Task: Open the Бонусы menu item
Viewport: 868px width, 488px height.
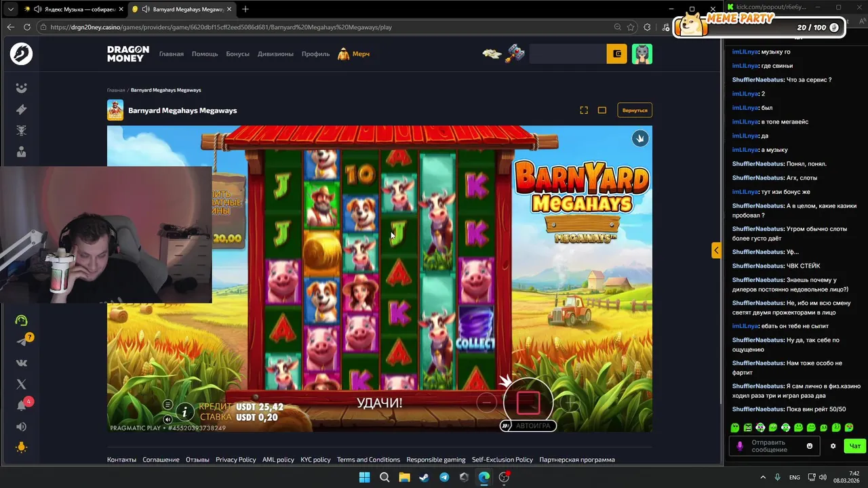Action: [238, 54]
